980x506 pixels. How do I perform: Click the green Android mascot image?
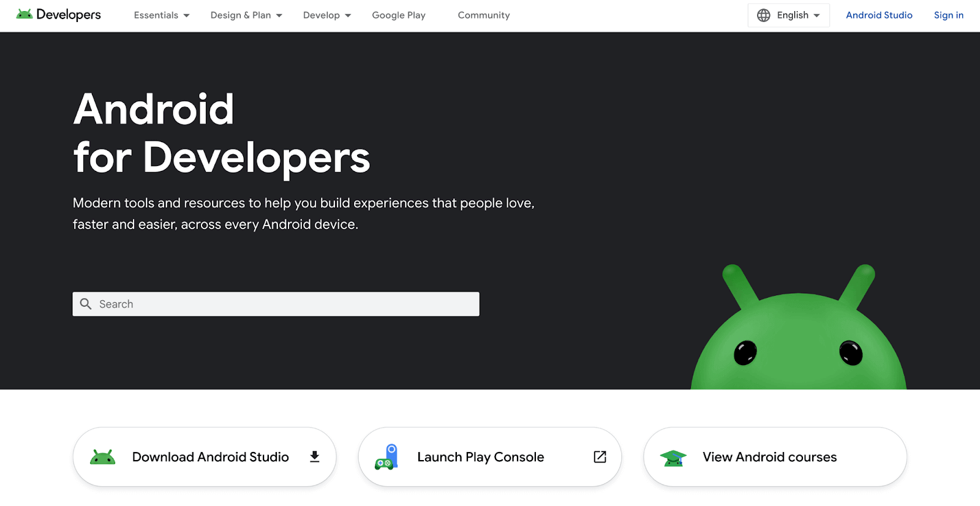coord(799,327)
